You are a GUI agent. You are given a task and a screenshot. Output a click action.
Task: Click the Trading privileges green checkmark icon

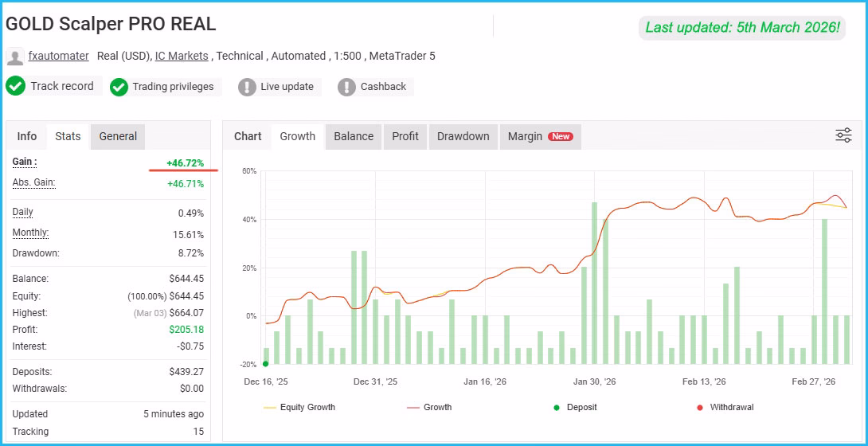[119, 87]
